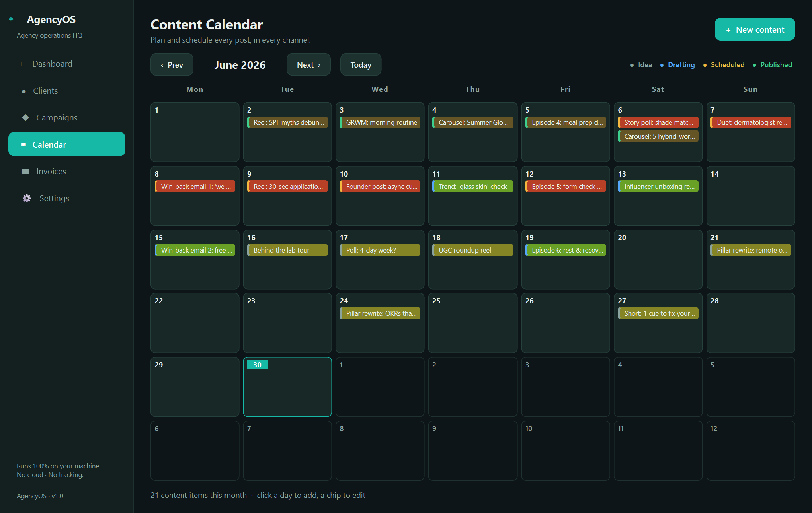Open 'Influencer unboxing re...' chip

click(x=658, y=187)
